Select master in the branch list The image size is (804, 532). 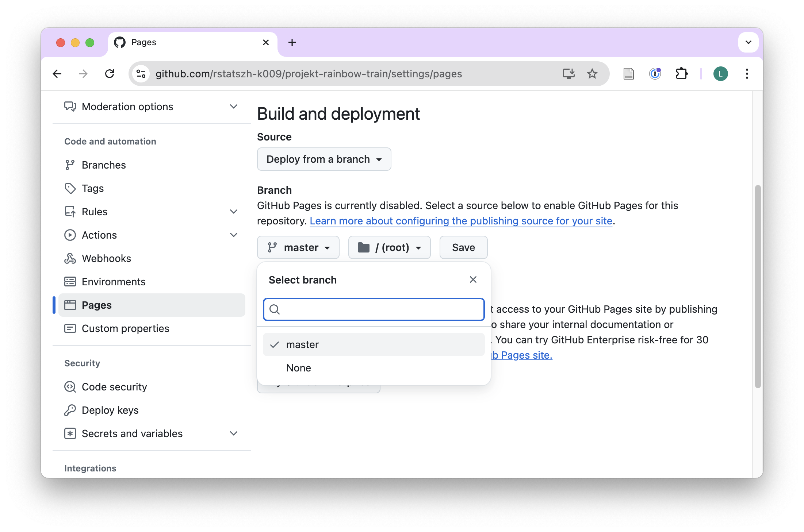tap(374, 344)
